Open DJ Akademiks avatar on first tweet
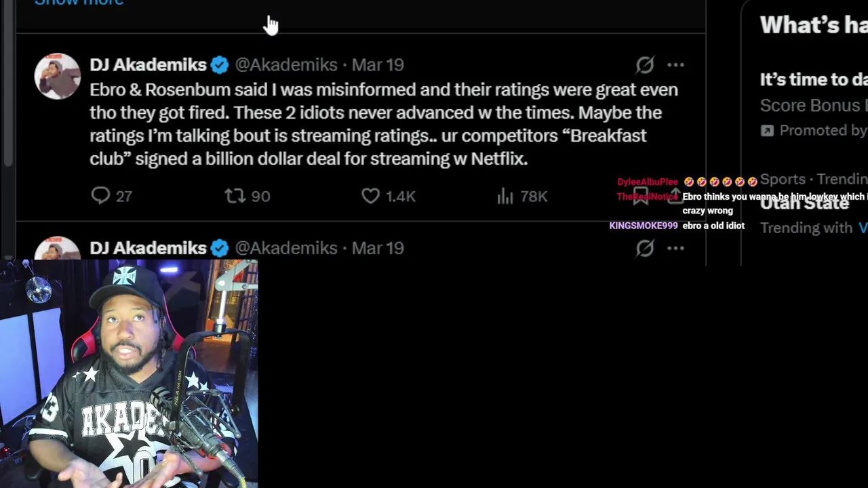The image size is (868, 488). click(x=58, y=76)
